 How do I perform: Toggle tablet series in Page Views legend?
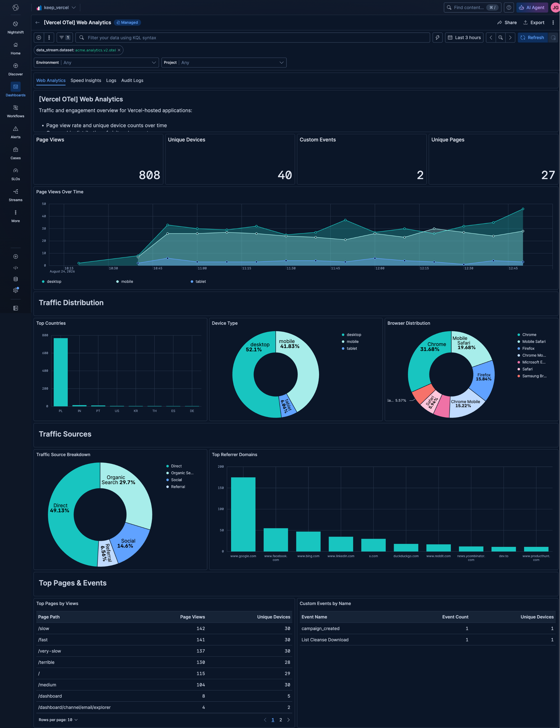click(x=198, y=282)
